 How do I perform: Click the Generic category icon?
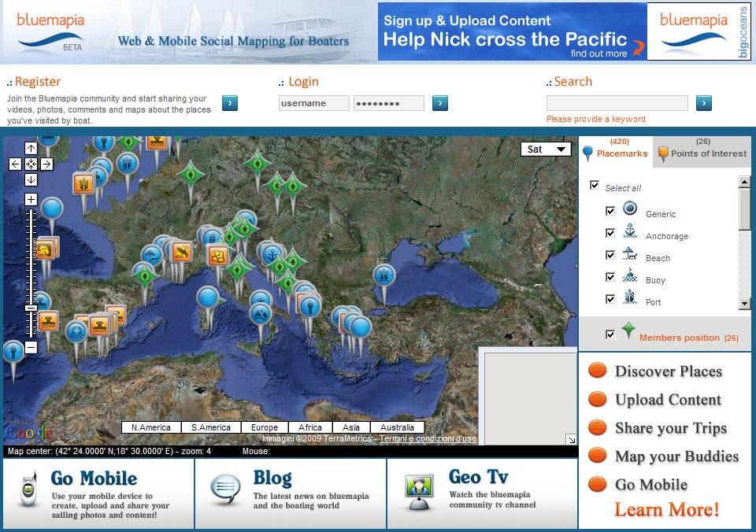pyautogui.click(x=630, y=209)
